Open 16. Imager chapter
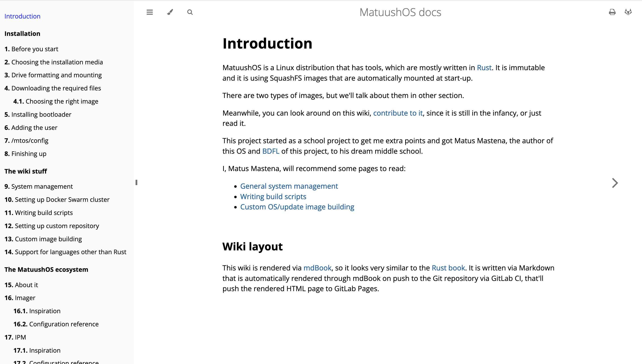The height and width of the screenshot is (364, 642). [20, 298]
